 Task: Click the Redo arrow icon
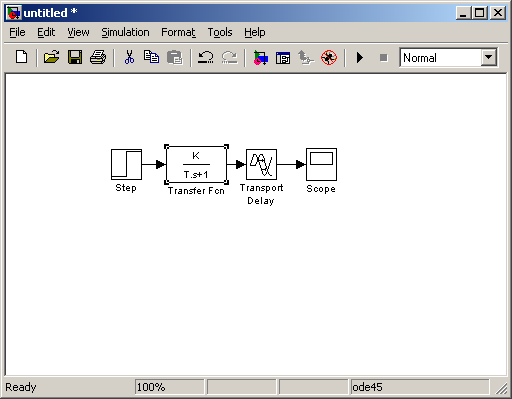coord(230,57)
